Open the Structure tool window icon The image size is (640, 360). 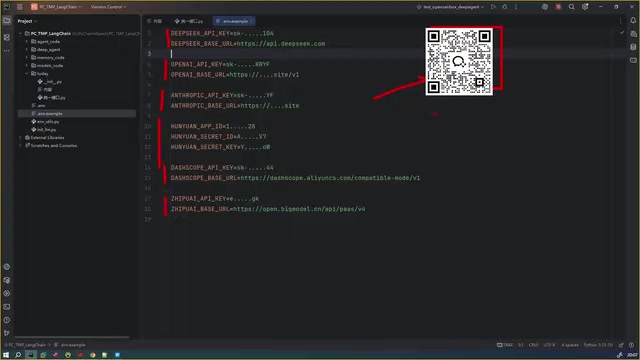(x=7, y=37)
